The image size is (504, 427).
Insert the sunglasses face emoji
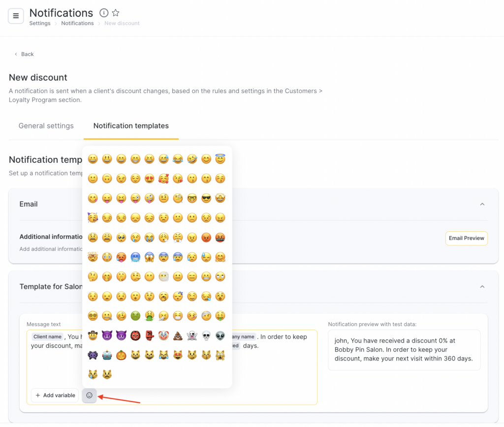point(206,198)
